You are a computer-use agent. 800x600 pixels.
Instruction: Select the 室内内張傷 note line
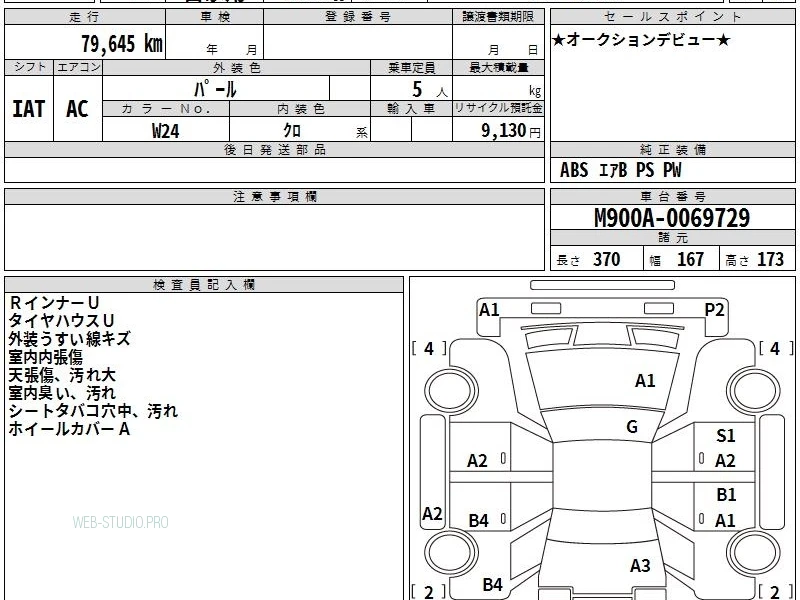click(x=45, y=357)
